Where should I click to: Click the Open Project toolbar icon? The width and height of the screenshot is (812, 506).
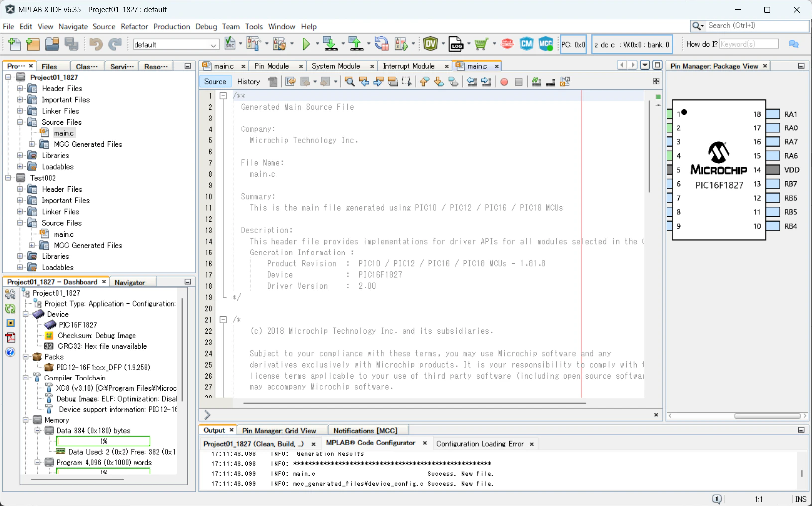click(52, 44)
